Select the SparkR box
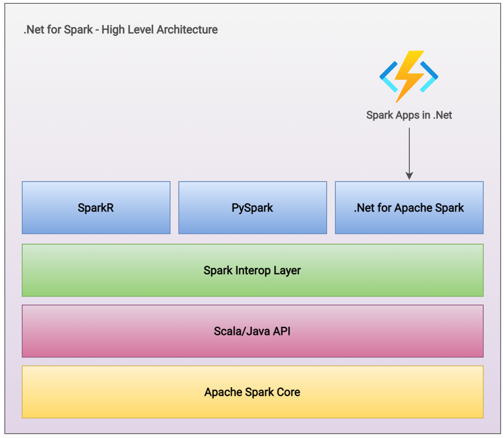The height and width of the screenshot is (438, 504). click(96, 207)
